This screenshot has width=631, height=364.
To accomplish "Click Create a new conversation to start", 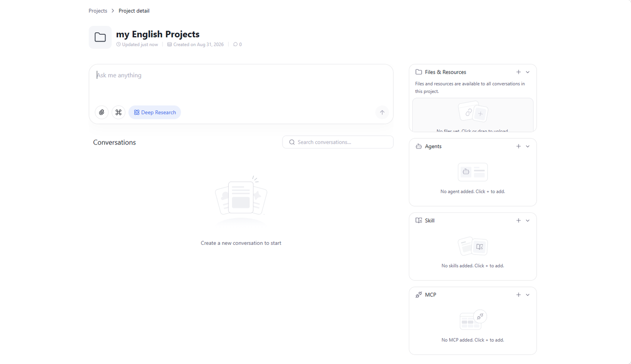I will (x=241, y=243).
